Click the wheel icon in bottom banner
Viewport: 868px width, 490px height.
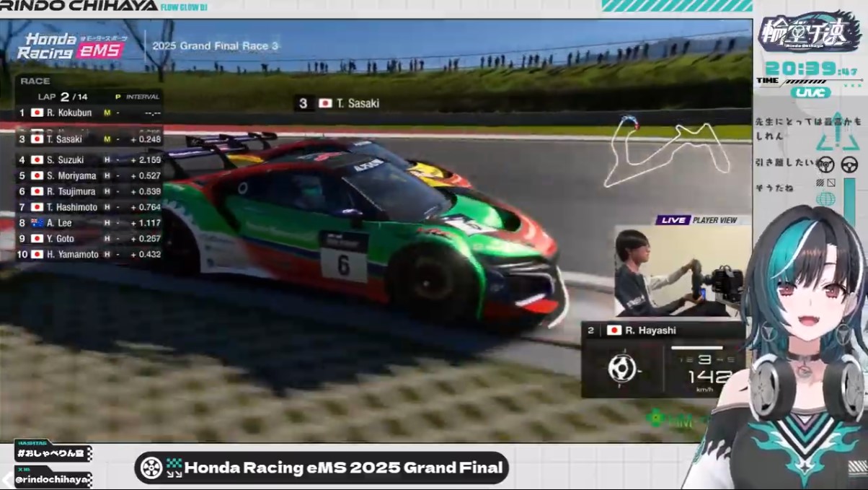point(151,468)
